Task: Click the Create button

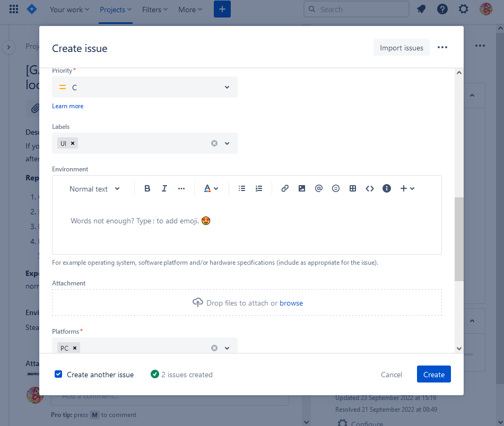Action: tap(434, 374)
